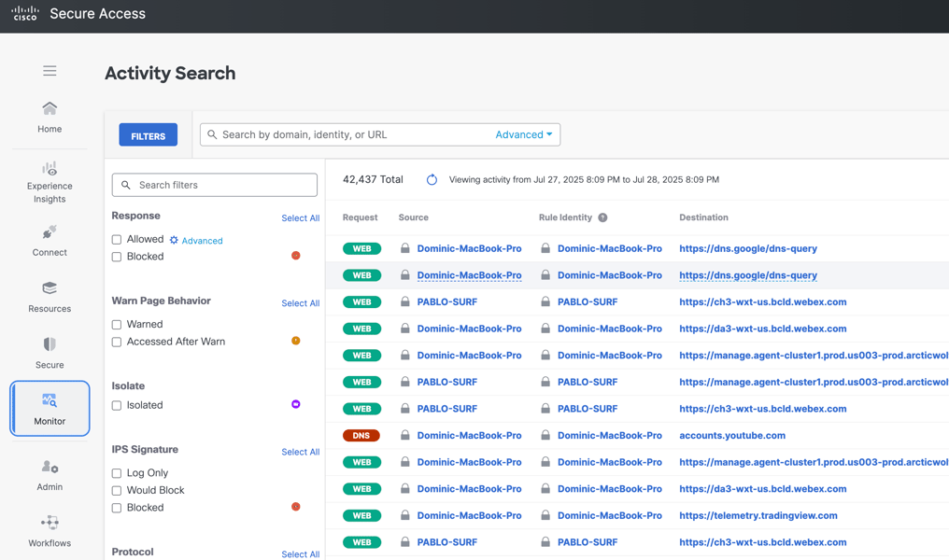Open the Workflows section
949x560 pixels.
tap(50, 532)
